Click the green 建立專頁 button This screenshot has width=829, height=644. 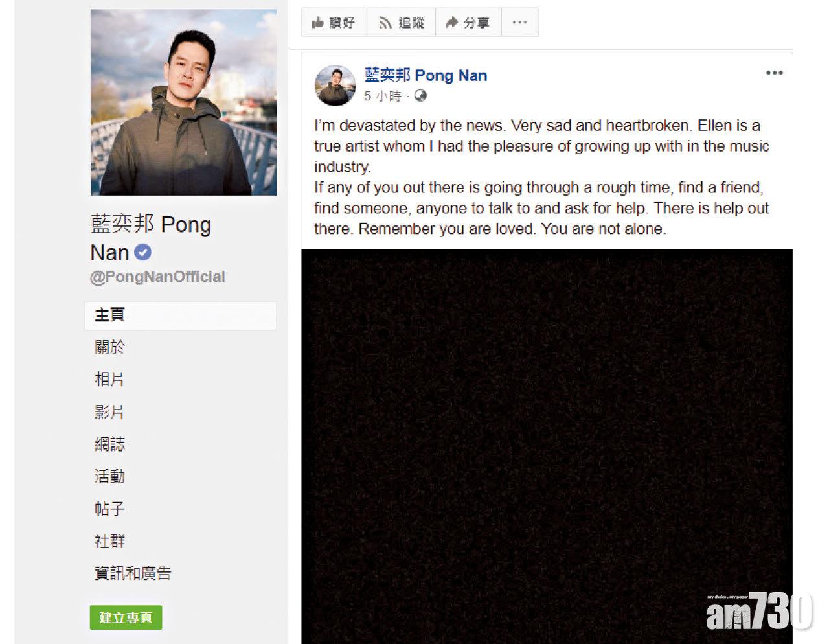[x=126, y=617]
